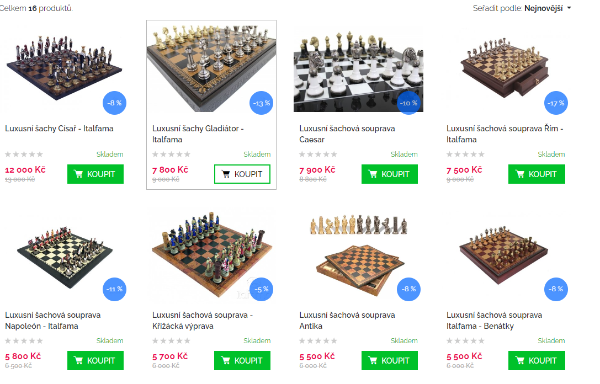Screen dimensions: 600x384
Task: Add Caesar chess set to cart via KOUPIT
Action: pos(390,174)
